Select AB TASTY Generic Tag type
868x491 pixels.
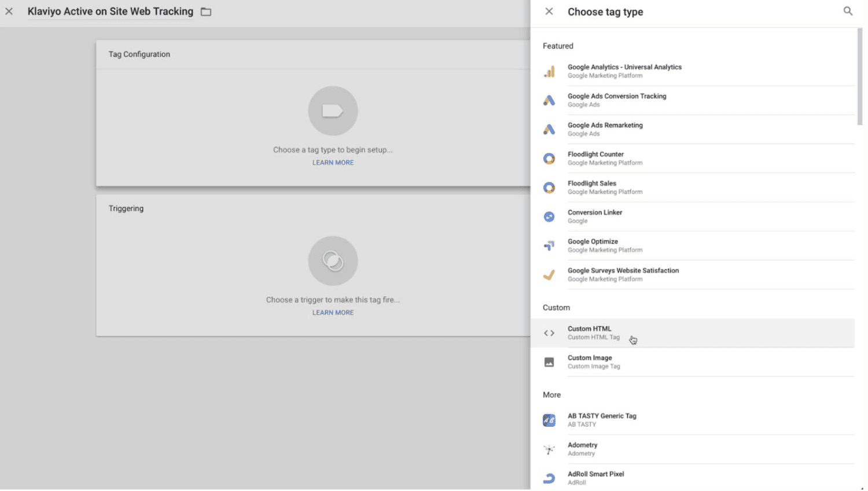pos(693,420)
